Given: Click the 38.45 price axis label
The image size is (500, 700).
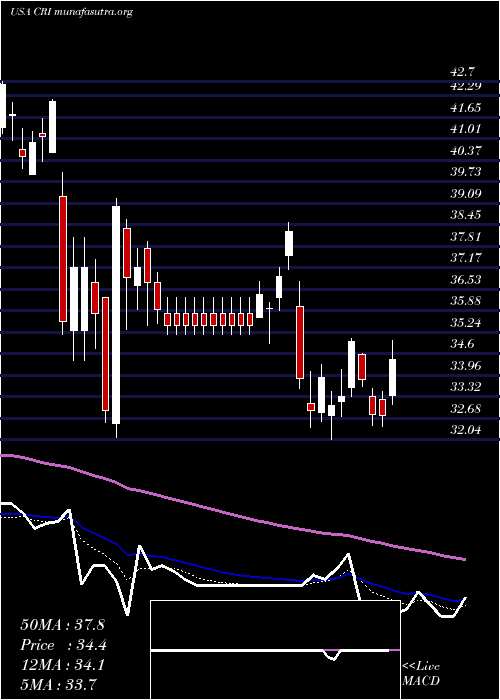Looking at the screenshot, I should (x=466, y=215).
